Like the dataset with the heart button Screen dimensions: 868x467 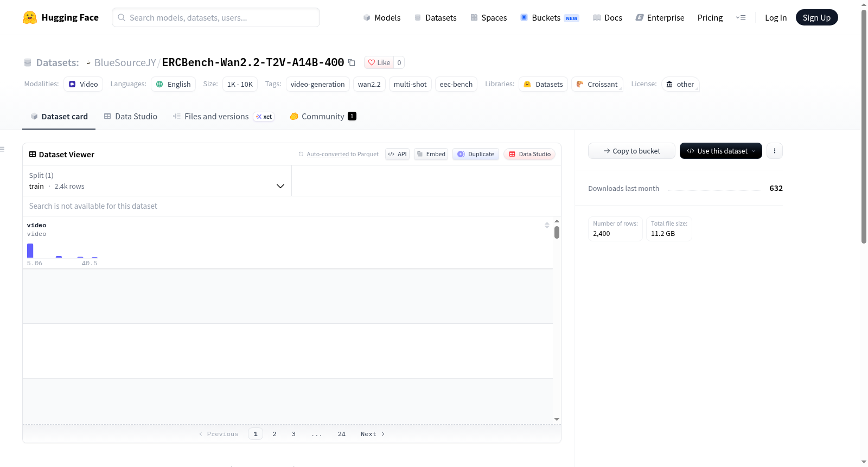click(379, 62)
